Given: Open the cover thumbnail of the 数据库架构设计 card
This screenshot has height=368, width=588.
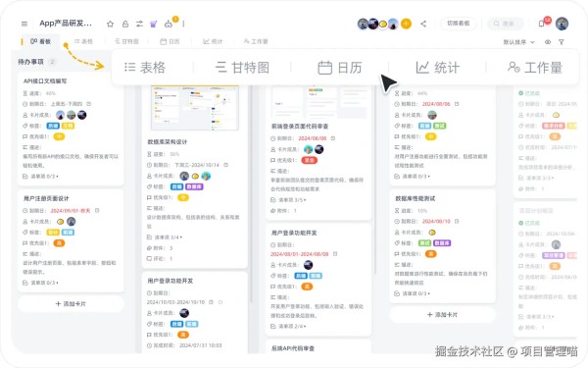Looking at the screenshot, I should tap(195, 108).
